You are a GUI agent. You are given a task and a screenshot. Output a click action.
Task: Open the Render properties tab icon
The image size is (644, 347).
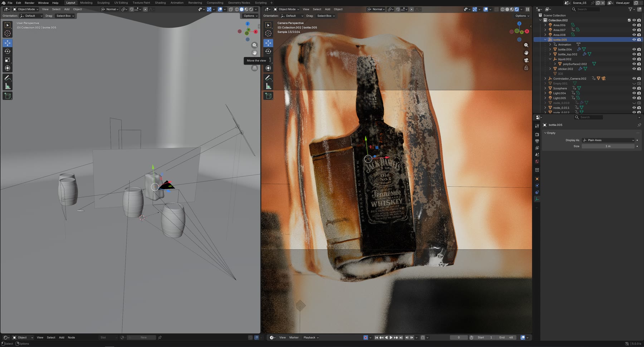point(537,135)
